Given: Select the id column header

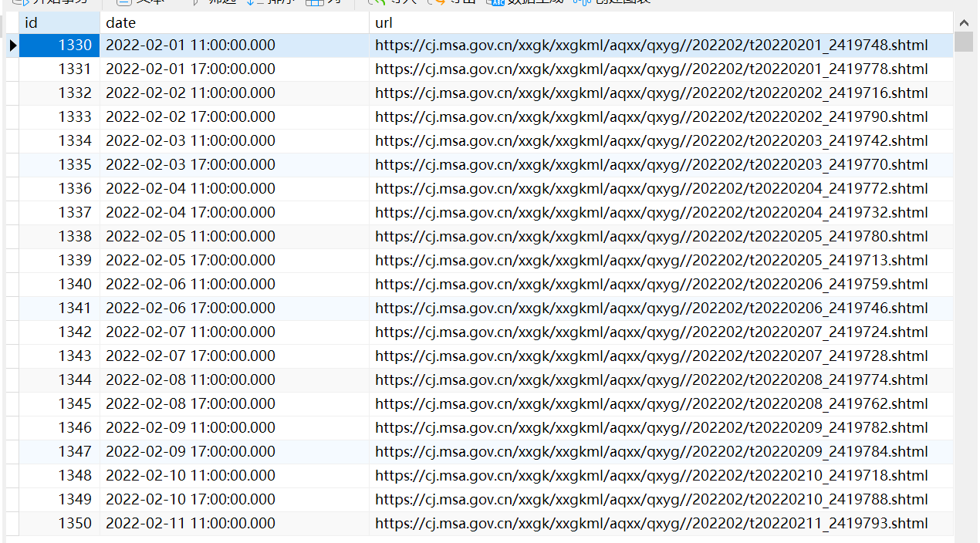Looking at the screenshot, I should 59,22.
